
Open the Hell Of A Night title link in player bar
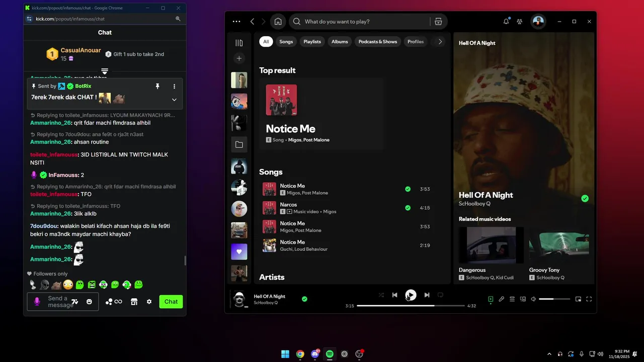[270, 296]
